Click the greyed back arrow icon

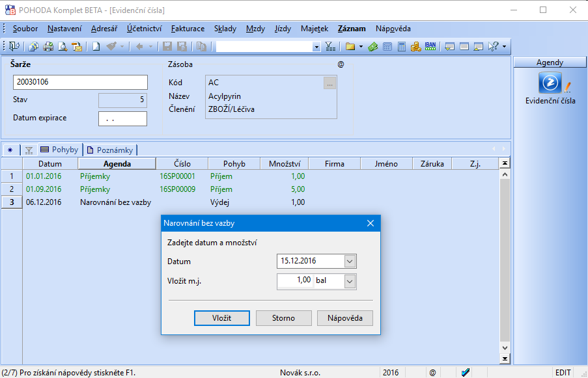pos(139,46)
